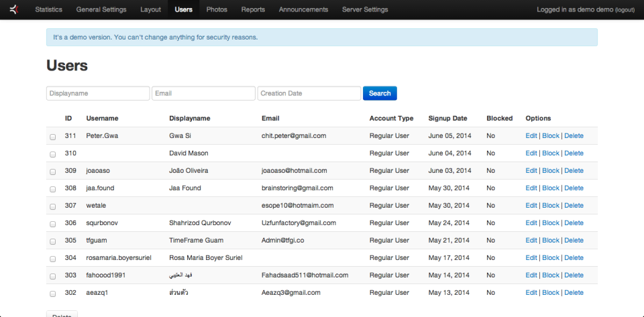Block user David Mason
This screenshot has height=317, width=644.
pyautogui.click(x=551, y=153)
